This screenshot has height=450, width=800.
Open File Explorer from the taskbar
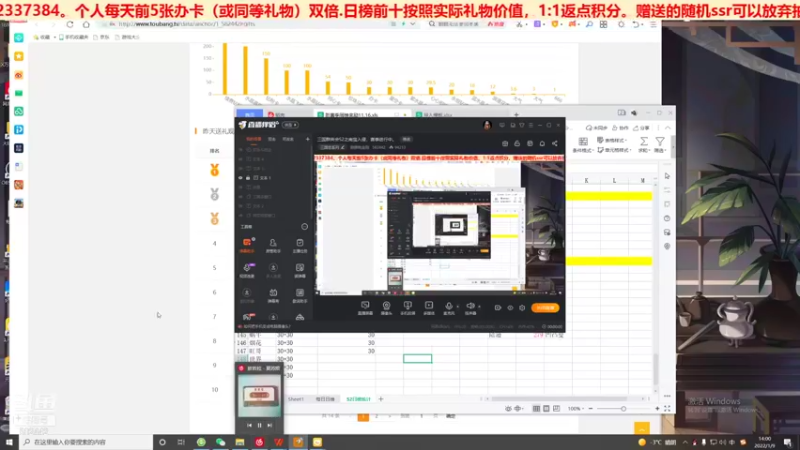point(240,442)
